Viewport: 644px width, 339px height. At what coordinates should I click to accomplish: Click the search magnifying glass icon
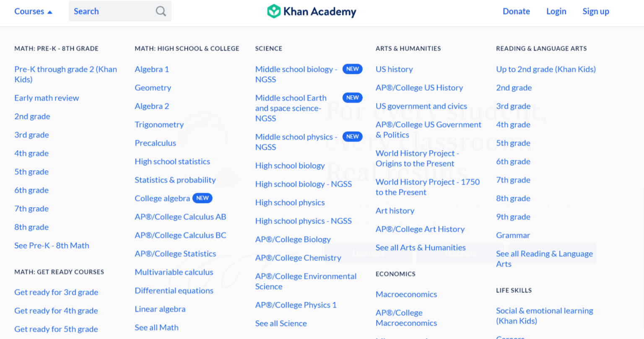click(161, 11)
